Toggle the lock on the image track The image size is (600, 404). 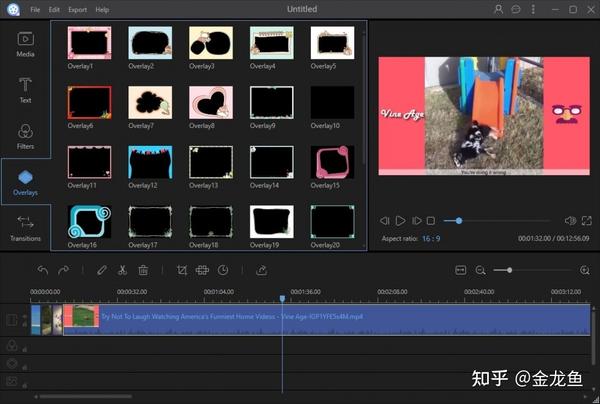(24, 385)
